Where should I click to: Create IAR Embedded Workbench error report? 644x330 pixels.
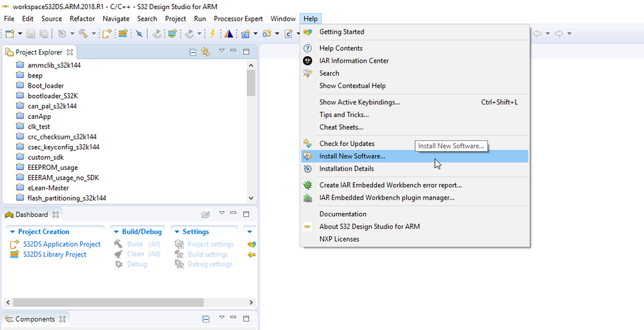(x=414, y=185)
